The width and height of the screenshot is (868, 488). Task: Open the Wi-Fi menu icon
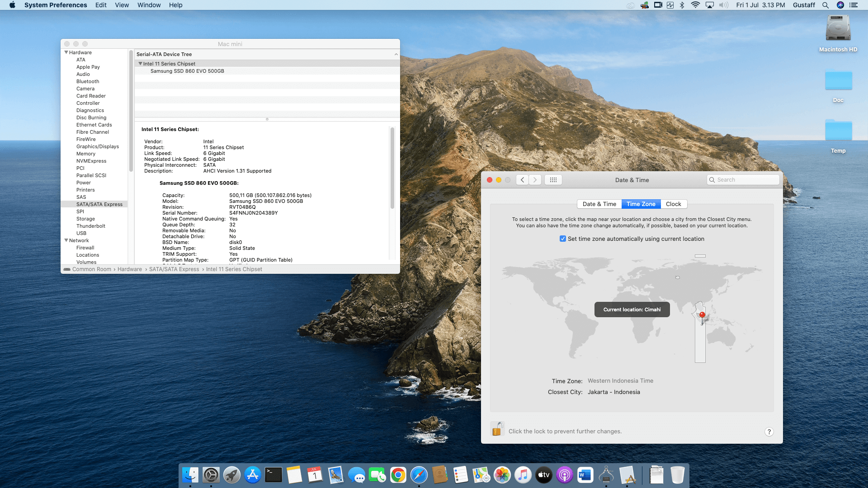[x=695, y=5]
